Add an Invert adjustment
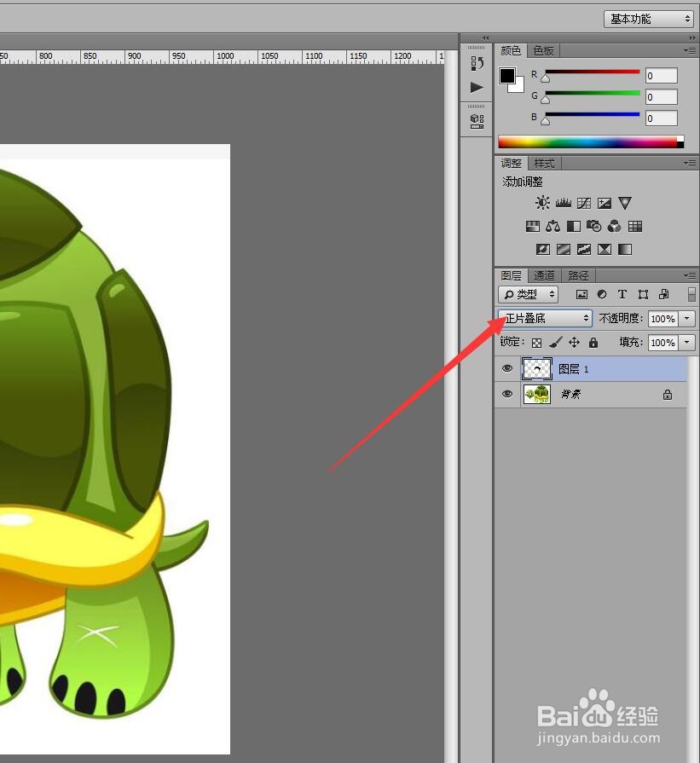The height and width of the screenshot is (763, 700). (x=543, y=250)
